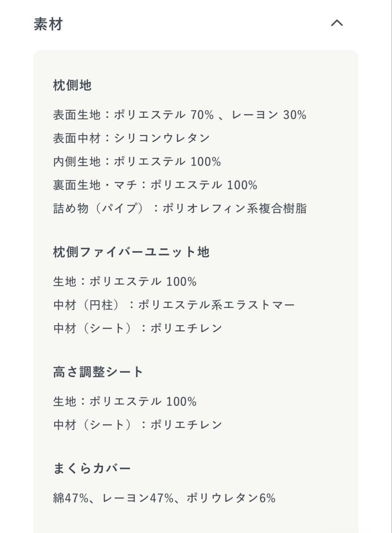The height and width of the screenshot is (533, 392).
Task: Click the beige material details card
Action: point(196,276)
